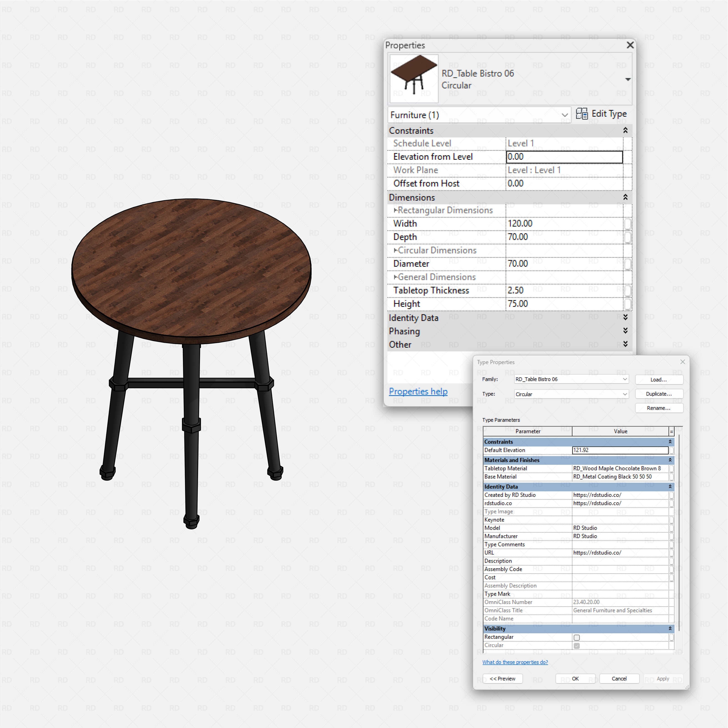Click the Base Material value
This screenshot has height=728, width=728.
[x=620, y=477]
